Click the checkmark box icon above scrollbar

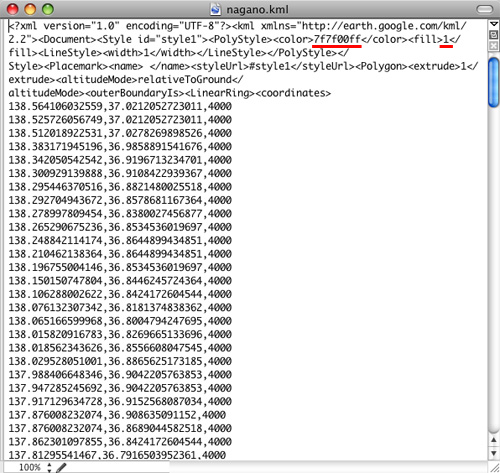point(494,35)
